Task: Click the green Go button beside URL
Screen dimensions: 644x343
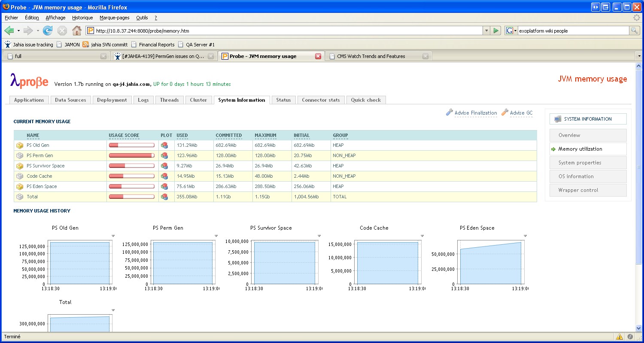Action: pos(496,30)
